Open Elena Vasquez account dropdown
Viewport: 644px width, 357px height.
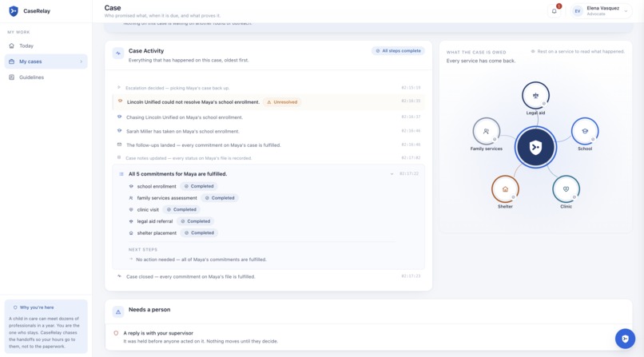[x=602, y=11]
